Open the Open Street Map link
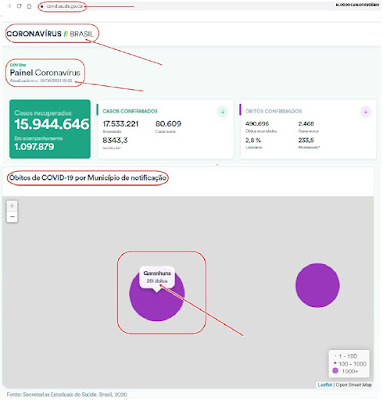Viewport: 383px width, 400px height. click(x=354, y=385)
